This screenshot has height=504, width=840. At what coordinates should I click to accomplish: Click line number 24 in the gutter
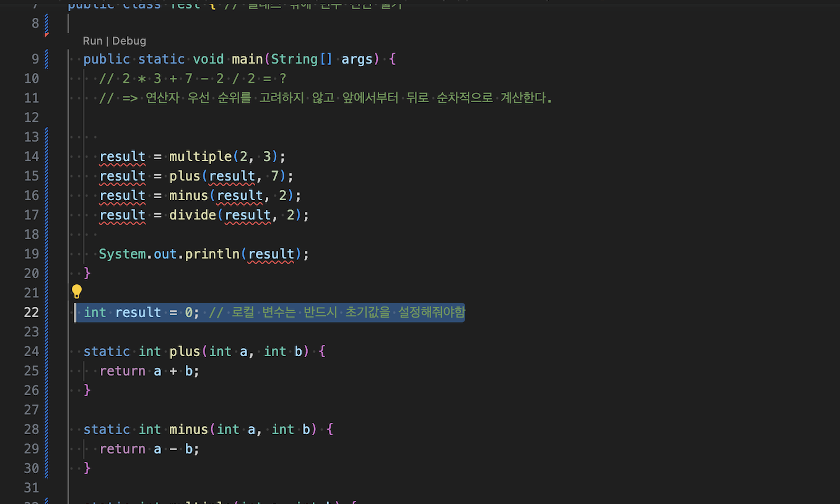[x=31, y=351]
